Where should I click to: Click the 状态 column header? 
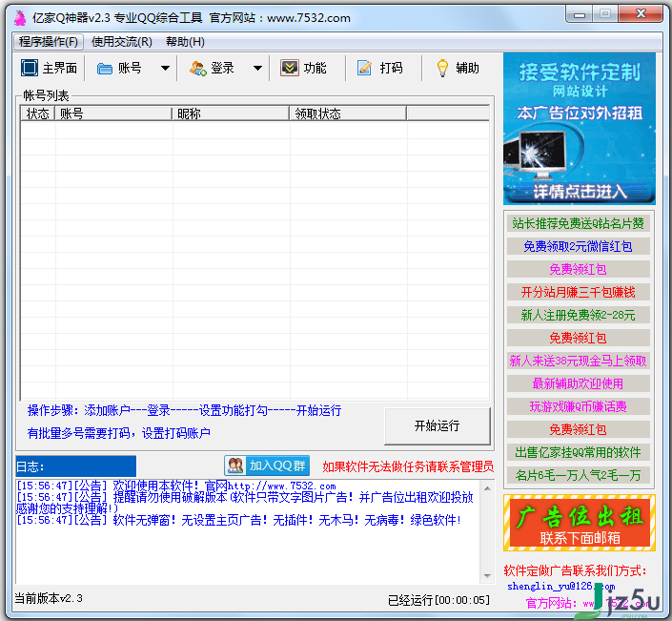point(38,114)
